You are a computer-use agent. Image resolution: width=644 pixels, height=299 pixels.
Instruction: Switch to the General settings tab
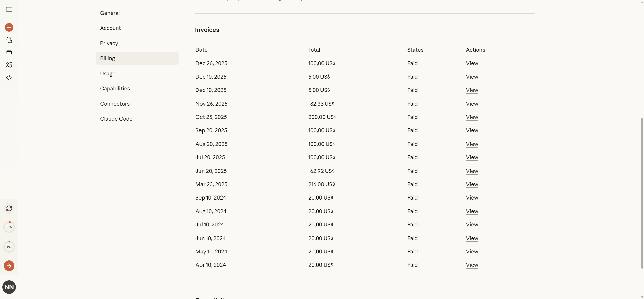110,13
